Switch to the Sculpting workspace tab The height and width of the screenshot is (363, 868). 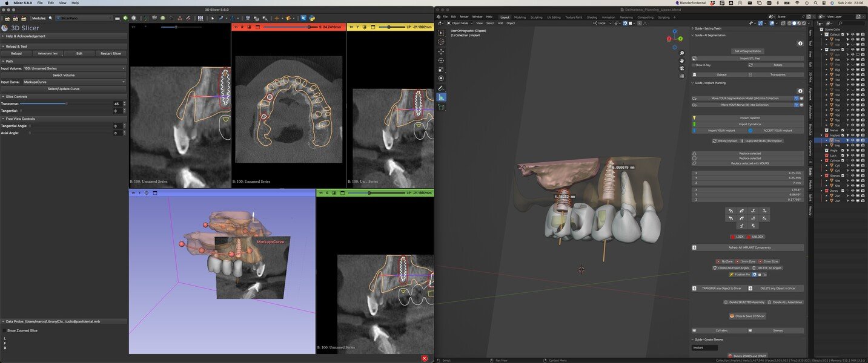[x=537, y=17]
